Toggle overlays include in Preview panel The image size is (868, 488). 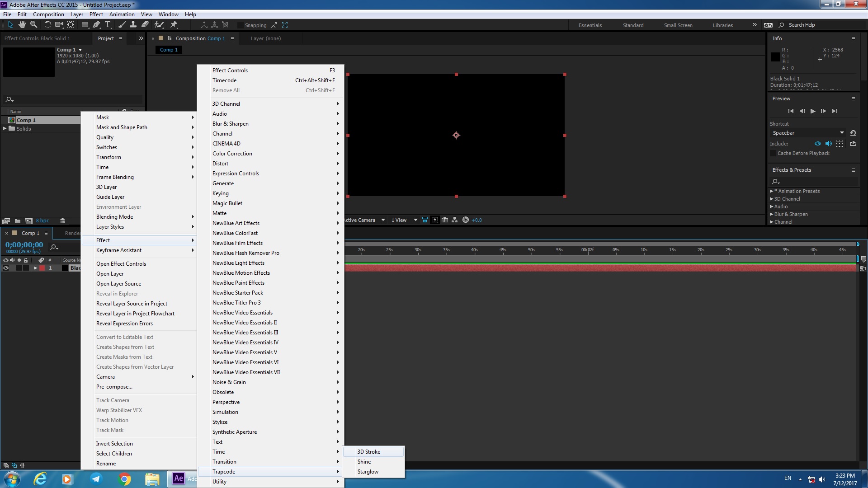840,144
